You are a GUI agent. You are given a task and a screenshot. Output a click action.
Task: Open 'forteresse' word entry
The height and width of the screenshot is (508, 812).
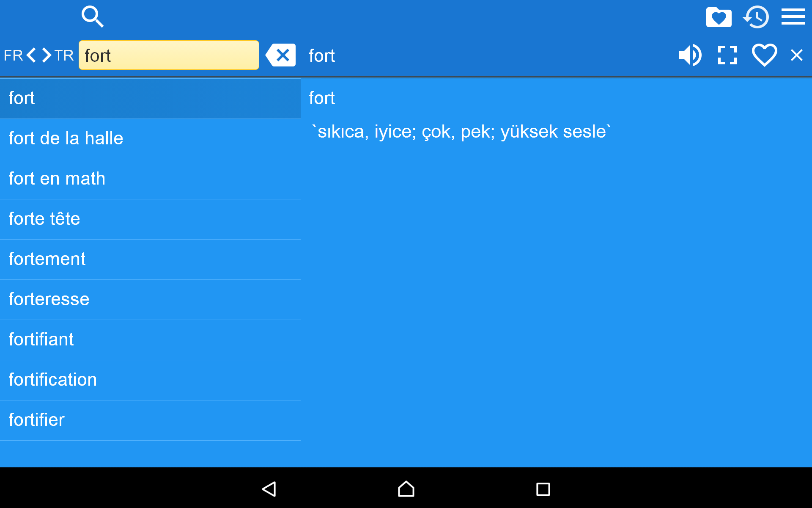[x=150, y=299]
